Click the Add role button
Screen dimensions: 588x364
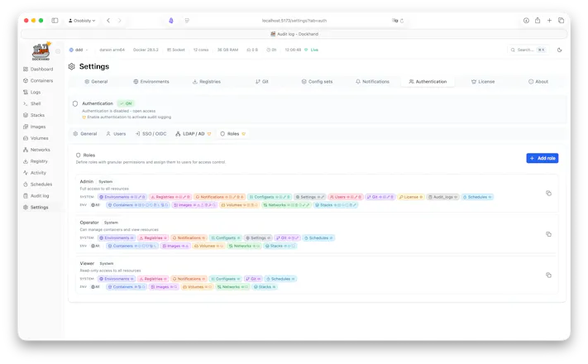click(x=543, y=158)
